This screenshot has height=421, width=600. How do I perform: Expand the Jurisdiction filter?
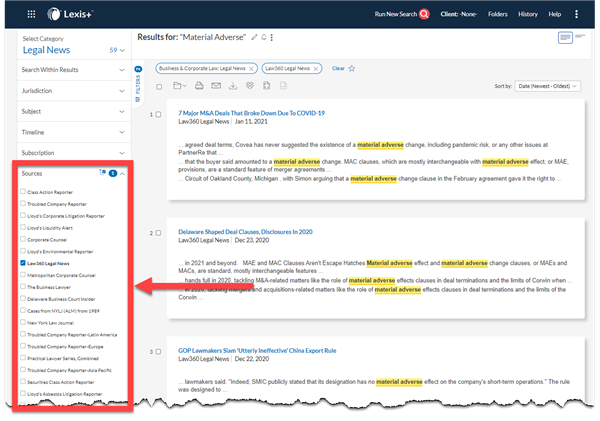(x=73, y=91)
